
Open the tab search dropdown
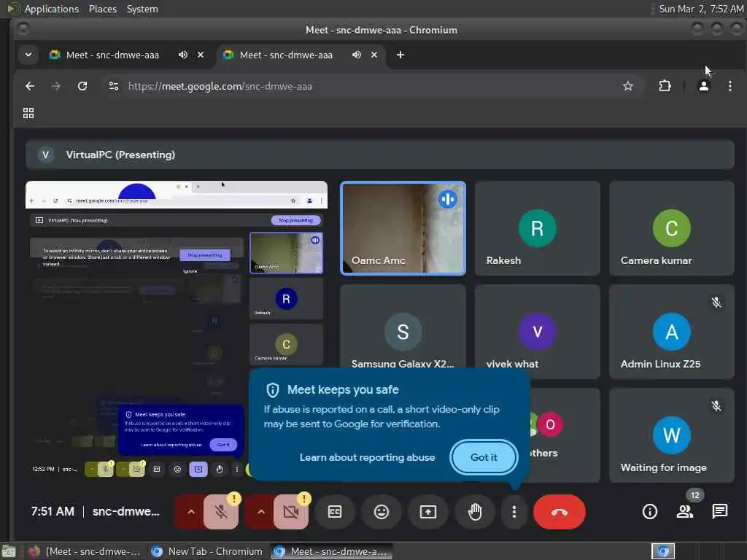[28, 55]
